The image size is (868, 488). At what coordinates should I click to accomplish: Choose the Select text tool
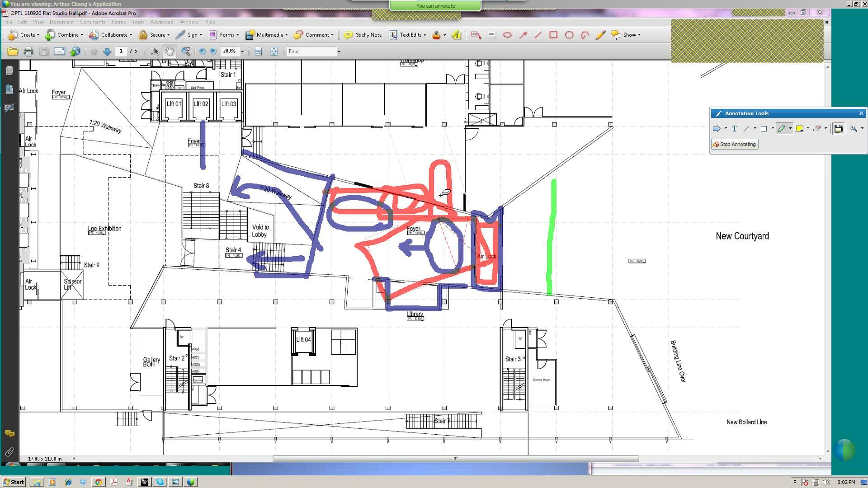154,52
